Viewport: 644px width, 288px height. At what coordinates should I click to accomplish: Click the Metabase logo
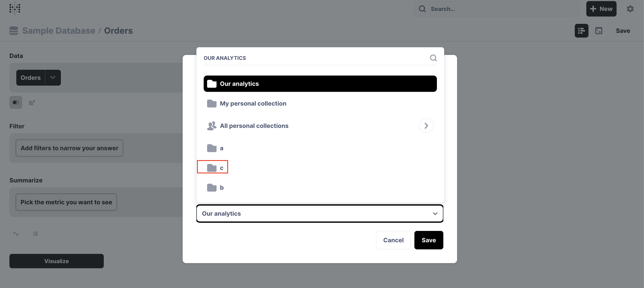(x=14, y=8)
